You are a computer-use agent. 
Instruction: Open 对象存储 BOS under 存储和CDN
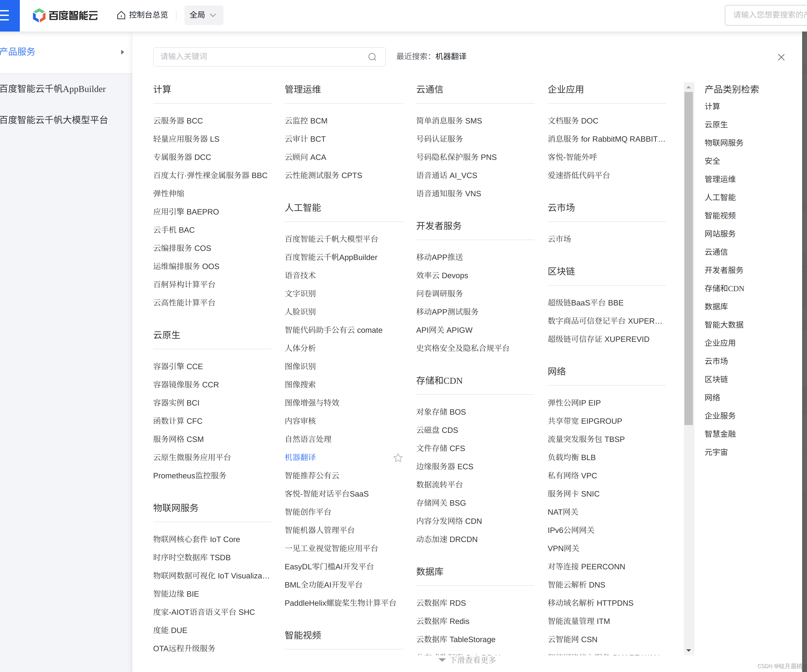pos(441,412)
